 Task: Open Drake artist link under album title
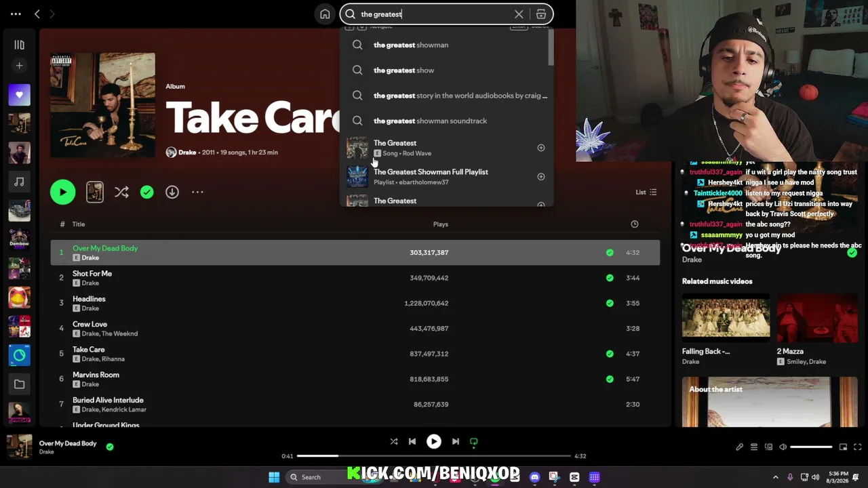187,152
